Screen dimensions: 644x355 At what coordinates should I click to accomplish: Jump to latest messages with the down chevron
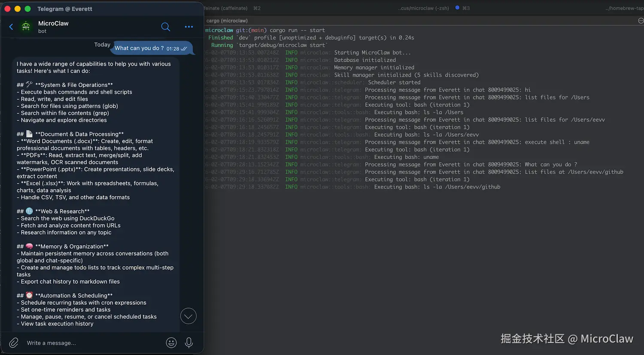(x=188, y=316)
